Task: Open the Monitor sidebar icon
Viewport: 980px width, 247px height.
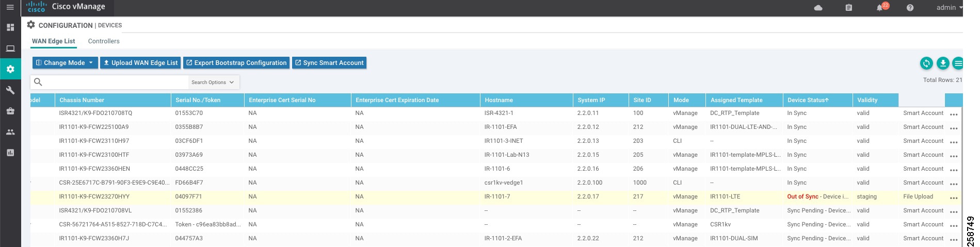Action: coord(10,48)
